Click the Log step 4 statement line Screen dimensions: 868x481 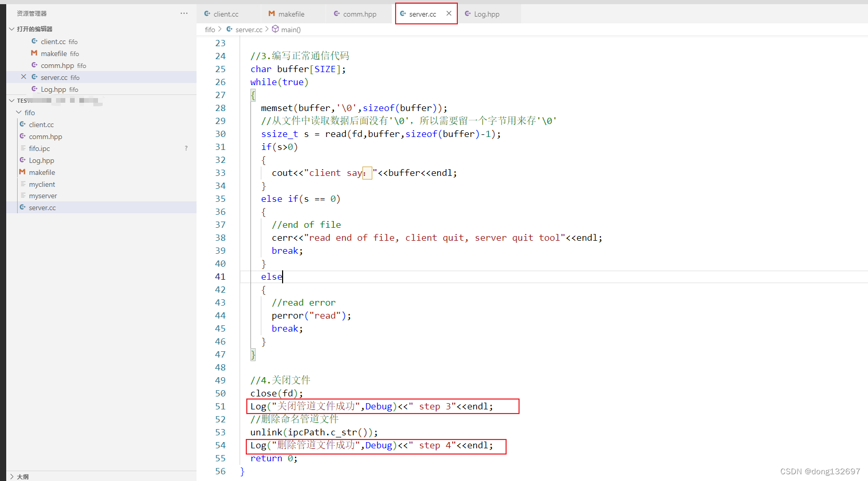point(372,445)
